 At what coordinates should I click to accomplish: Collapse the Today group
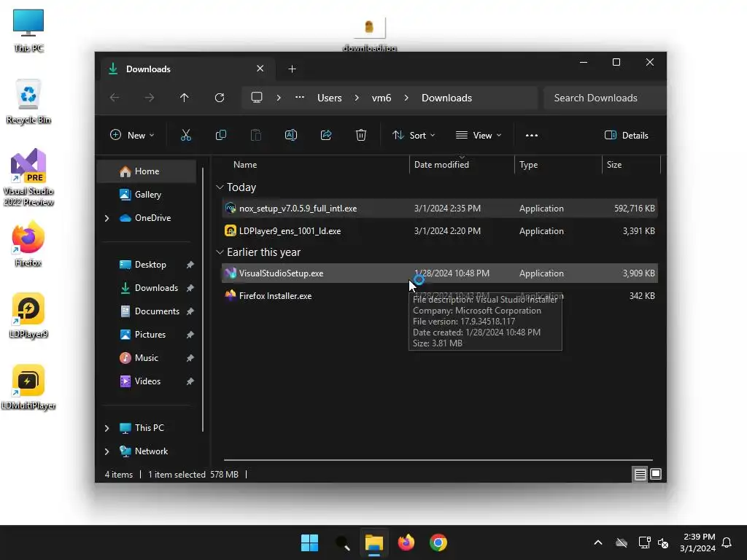coord(220,187)
